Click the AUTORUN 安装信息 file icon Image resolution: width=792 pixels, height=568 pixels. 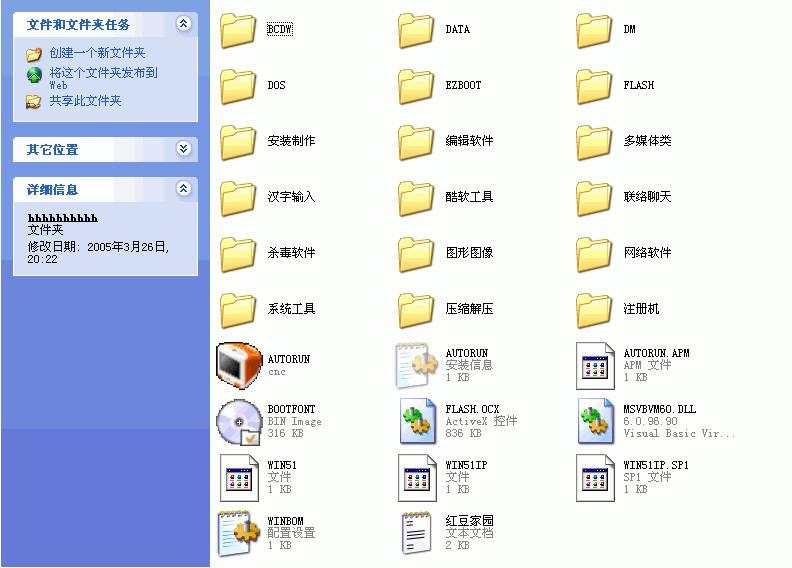click(416, 366)
